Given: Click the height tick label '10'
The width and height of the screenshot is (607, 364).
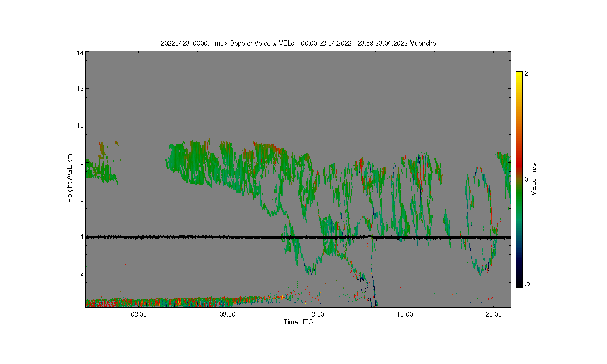Looking at the screenshot, I should point(80,125).
